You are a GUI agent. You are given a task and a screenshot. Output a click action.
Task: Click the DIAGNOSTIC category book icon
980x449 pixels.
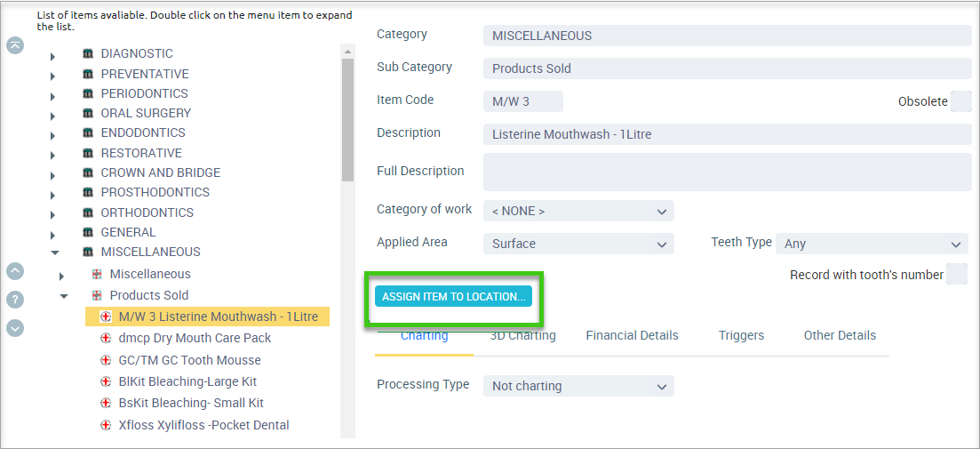[88, 53]
